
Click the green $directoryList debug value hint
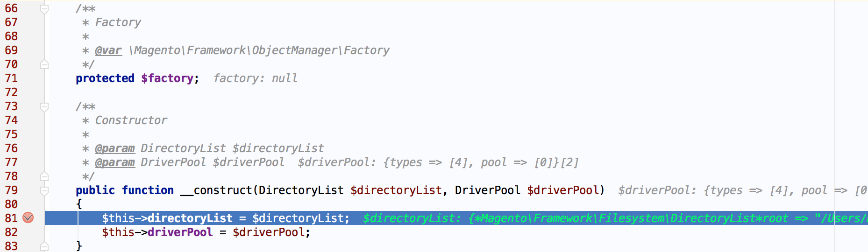[615, 218]
